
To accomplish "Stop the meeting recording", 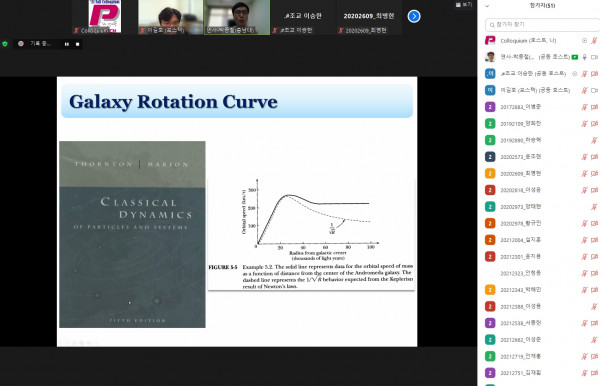I will coord(78,44).
